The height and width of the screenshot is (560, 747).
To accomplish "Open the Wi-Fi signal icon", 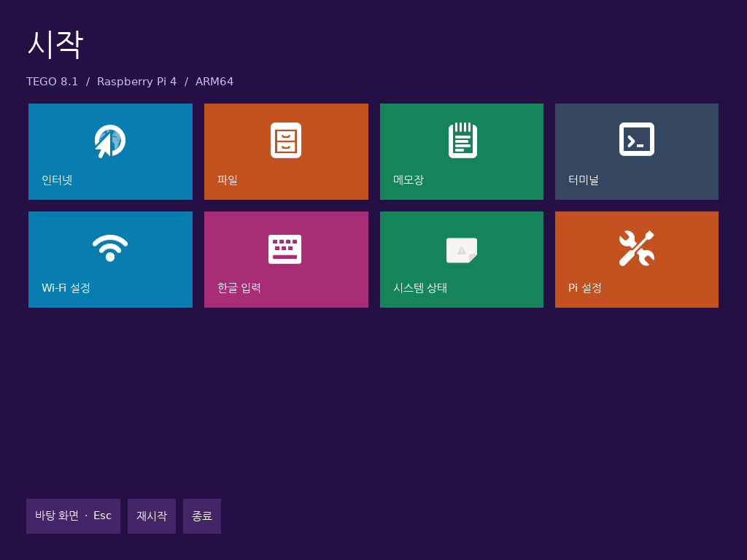I will tap(110, 248).
